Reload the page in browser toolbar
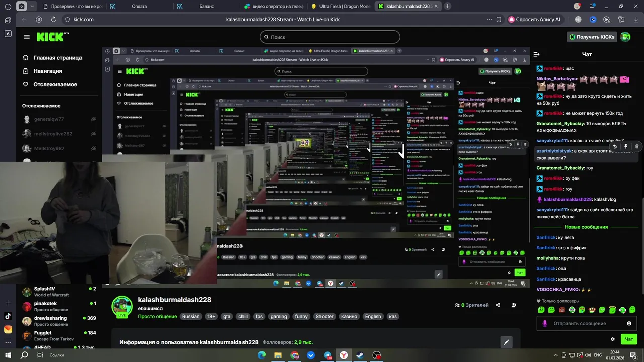The height and width of the screenshot is (362, 644). [x=53, y=19]
